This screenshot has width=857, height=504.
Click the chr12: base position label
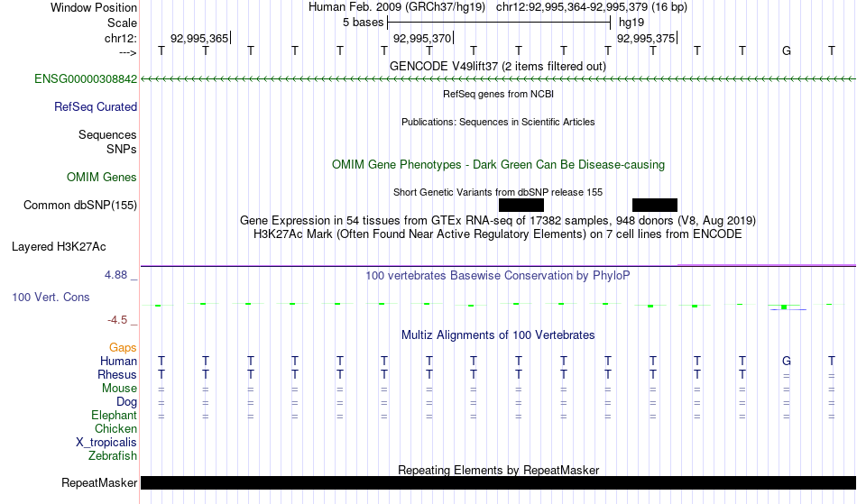(x=121, y=38)
